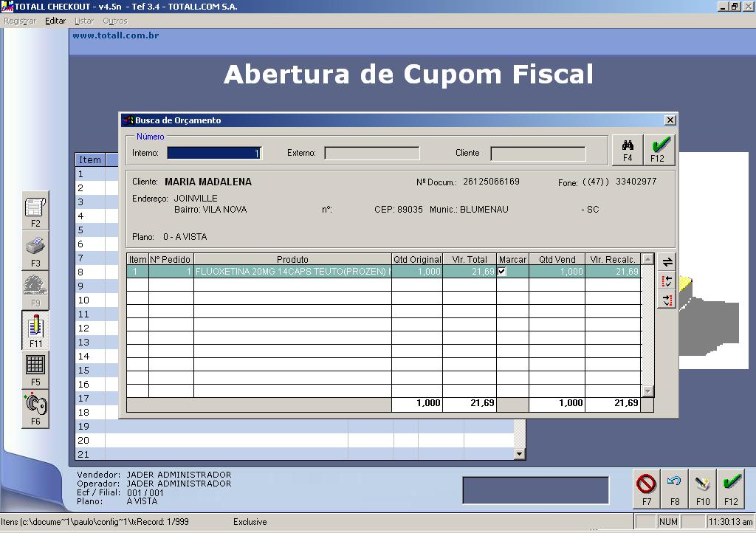
Task: Click the swap arrows icon beside the item grid
Action: 667,262
